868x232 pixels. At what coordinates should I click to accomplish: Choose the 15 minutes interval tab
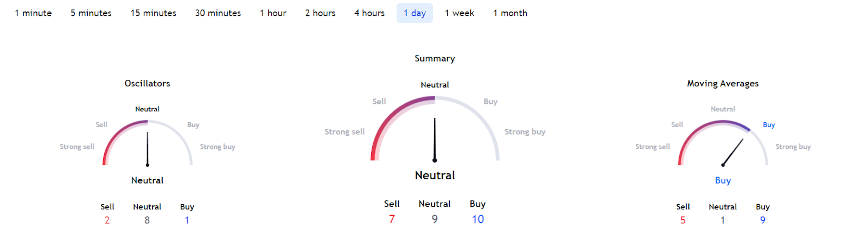point(153,13)
